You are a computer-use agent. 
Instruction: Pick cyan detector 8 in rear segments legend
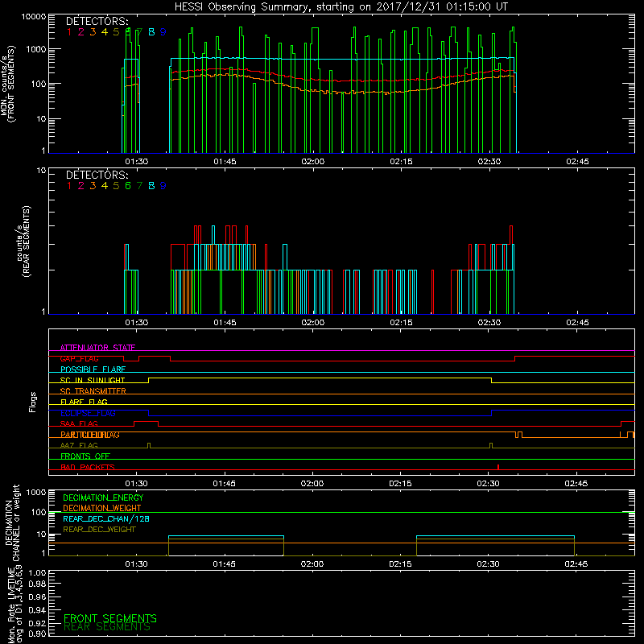pos(151,186)
